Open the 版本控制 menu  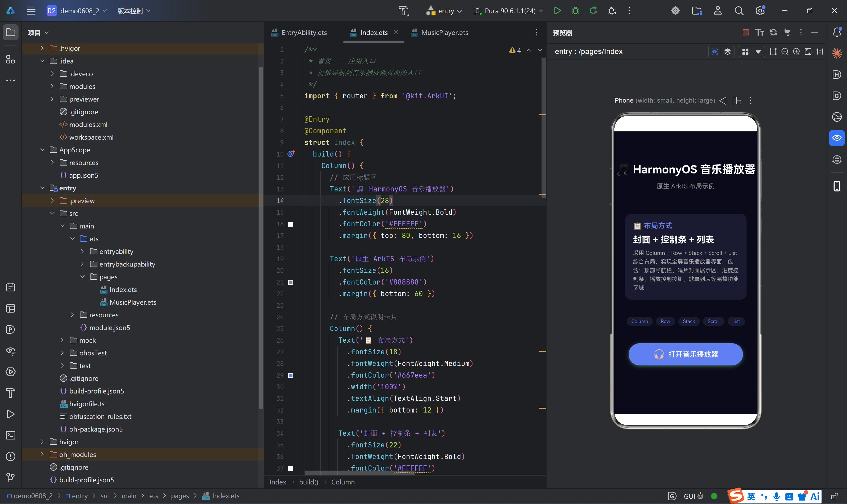[x=134, y=11]
